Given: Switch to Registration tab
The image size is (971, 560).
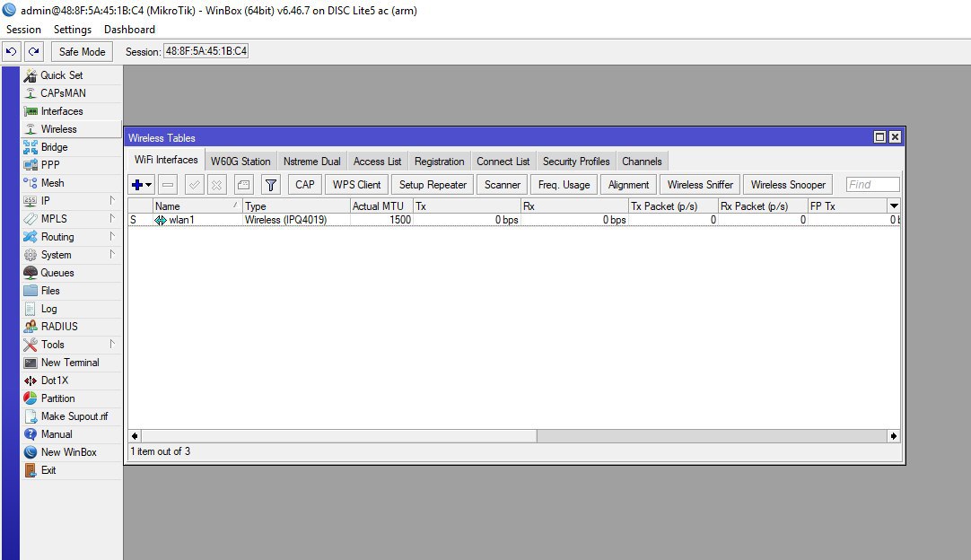Looking at the screenshot, I should click(439, 161).
